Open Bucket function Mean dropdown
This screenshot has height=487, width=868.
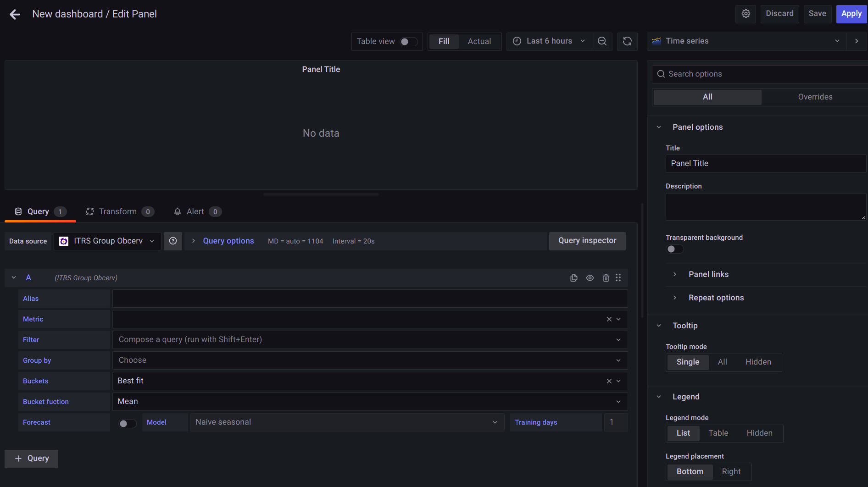[370, 402]
